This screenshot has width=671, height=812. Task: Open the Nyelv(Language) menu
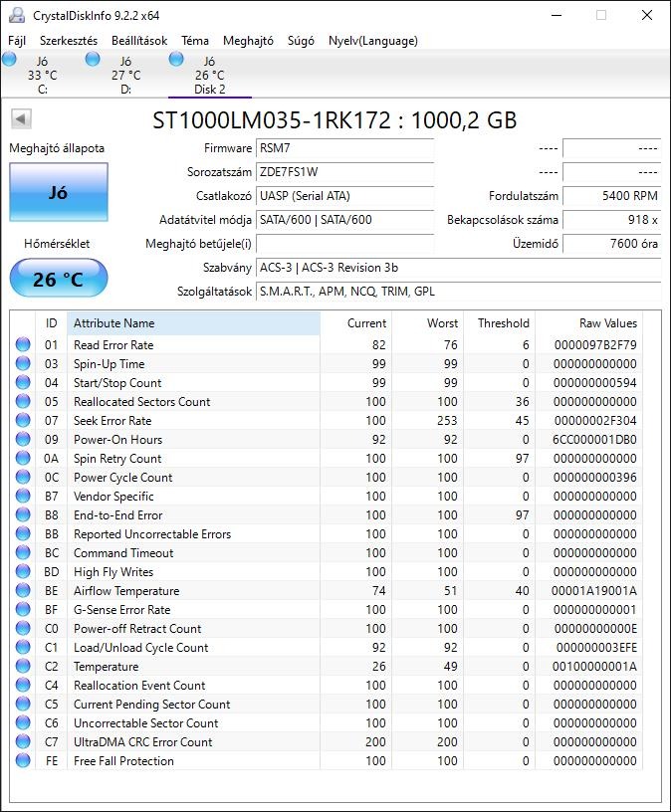coord(373,41)
